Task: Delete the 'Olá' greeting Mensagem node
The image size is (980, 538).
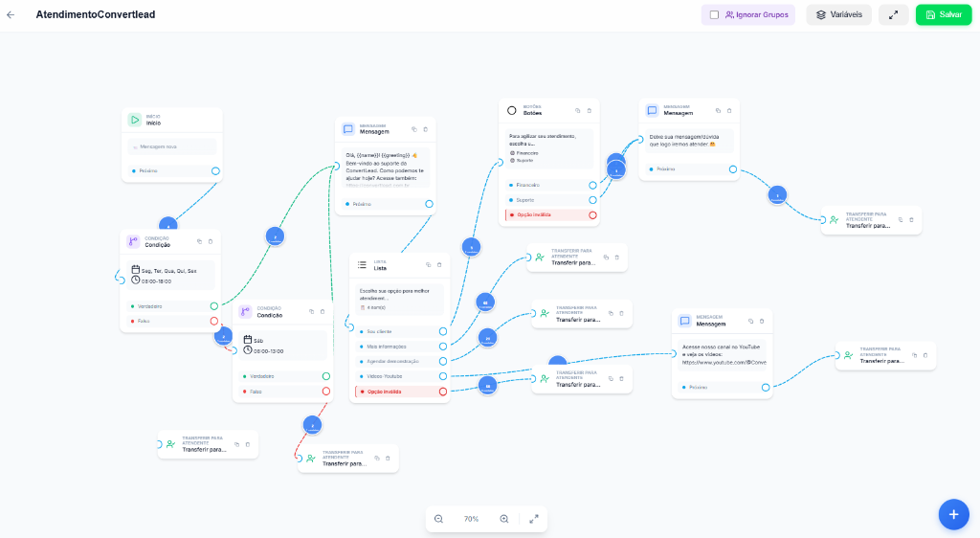Action: point(426,129)
